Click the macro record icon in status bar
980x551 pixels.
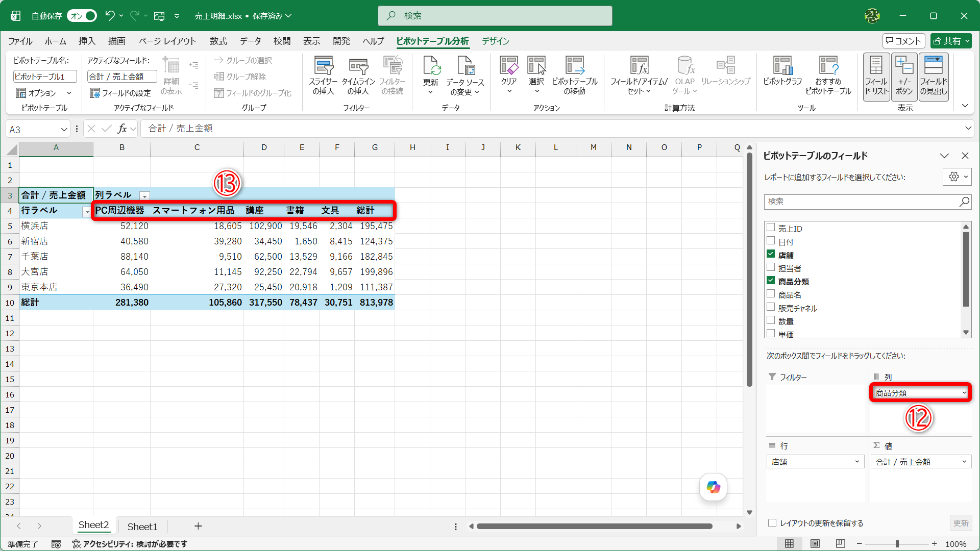56,544
